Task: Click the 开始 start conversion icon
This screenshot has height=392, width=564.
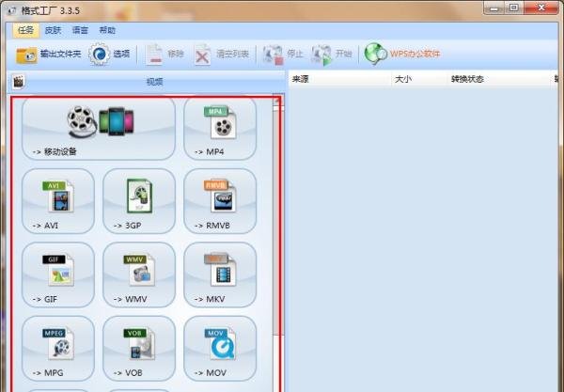Action: (x=321, y=55)
